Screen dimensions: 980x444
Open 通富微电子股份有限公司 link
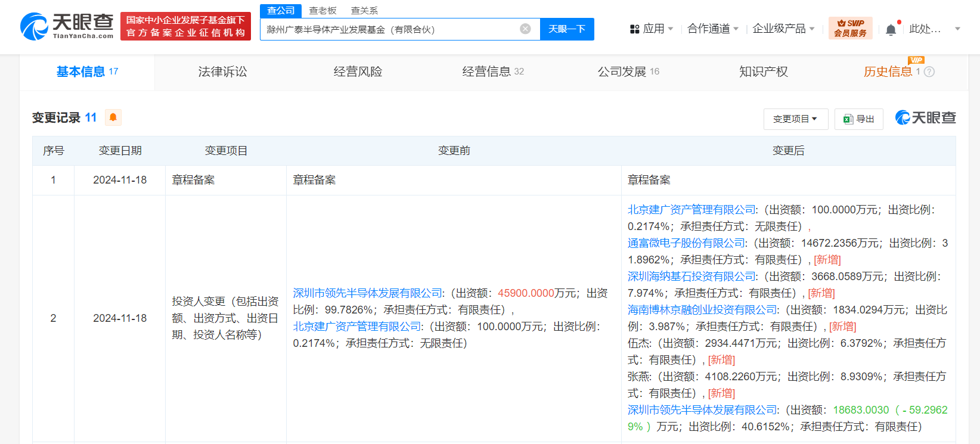[687, 243]
